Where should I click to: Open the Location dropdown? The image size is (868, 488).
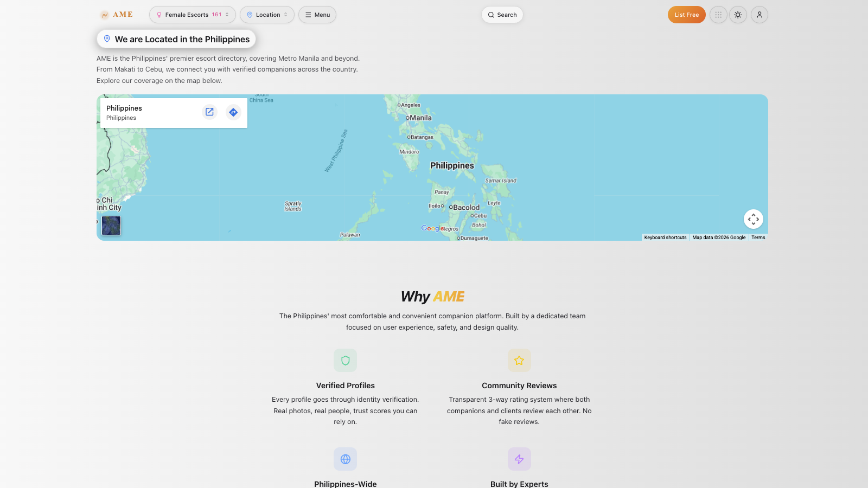pos(267,15)
